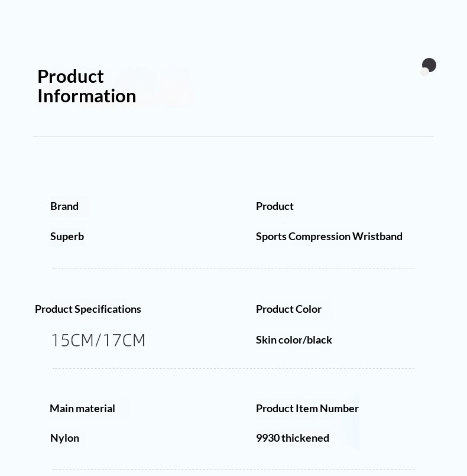
Task: Click the Product Item Number label
Action: (x=307, y=409)
